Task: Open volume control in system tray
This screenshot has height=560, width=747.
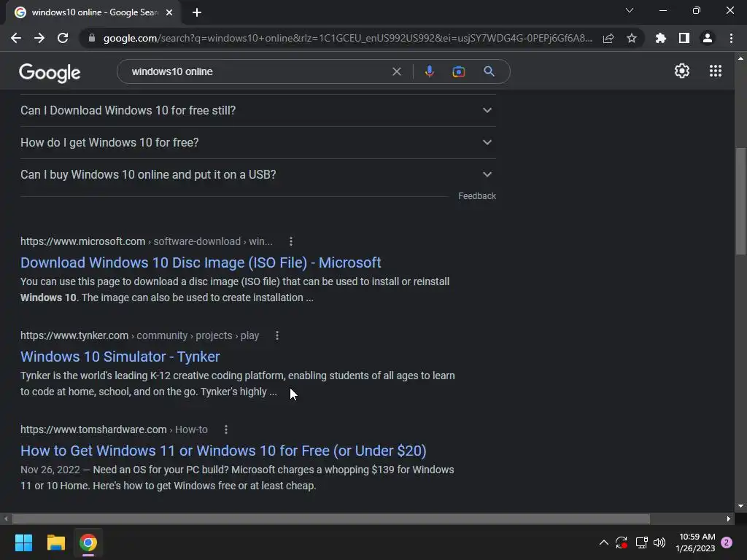Action: point(659,542)
